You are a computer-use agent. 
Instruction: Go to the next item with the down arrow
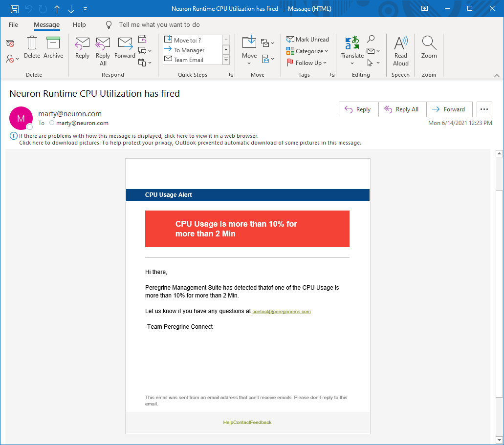coord(71,9)
